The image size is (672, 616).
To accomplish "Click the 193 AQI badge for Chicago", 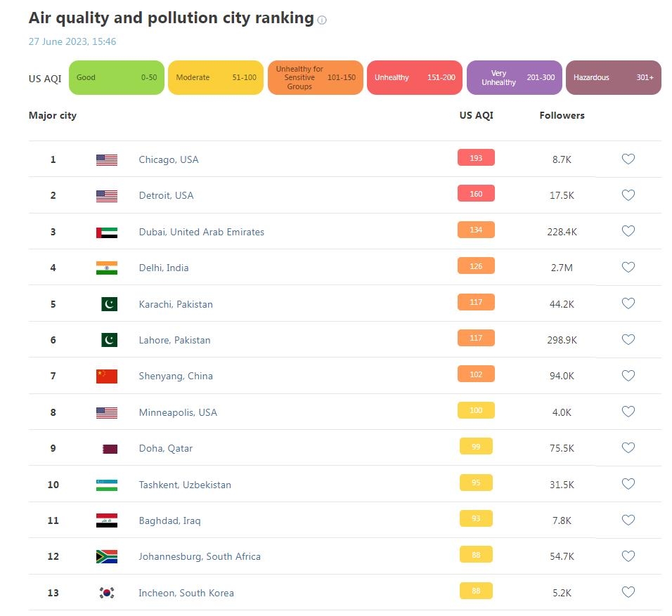I will tap(476, 157).
